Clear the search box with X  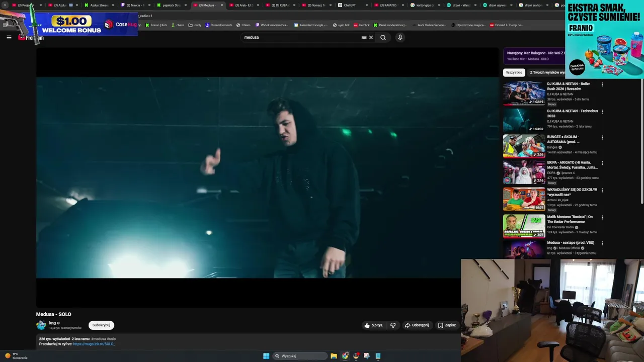click(371, 37)
